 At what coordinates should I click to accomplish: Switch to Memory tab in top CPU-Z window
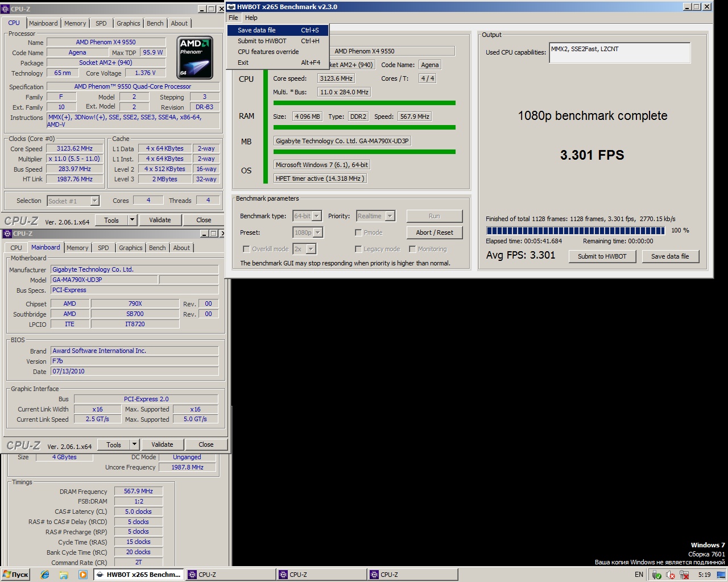click(75, 23)
